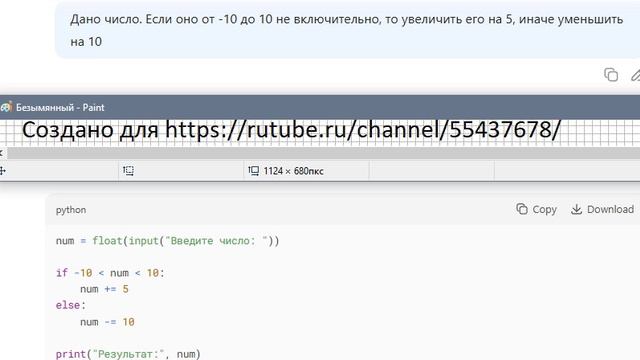Viewport: 640px width, 360px height.
Task: Click the code line 'if -10 < num < 10:'
Action: click(110, 273)
